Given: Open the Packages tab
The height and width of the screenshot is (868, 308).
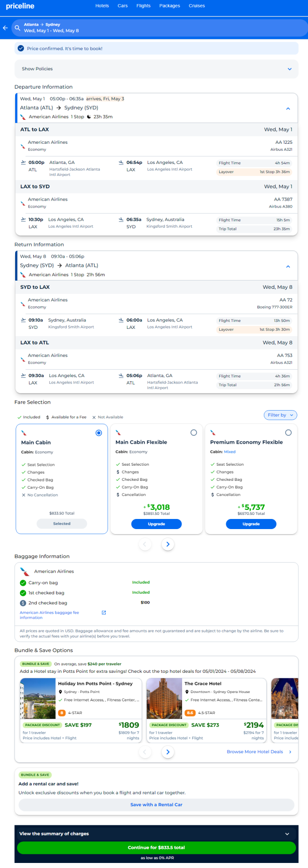Looking at the screenshot, I should tap(170, 6).
